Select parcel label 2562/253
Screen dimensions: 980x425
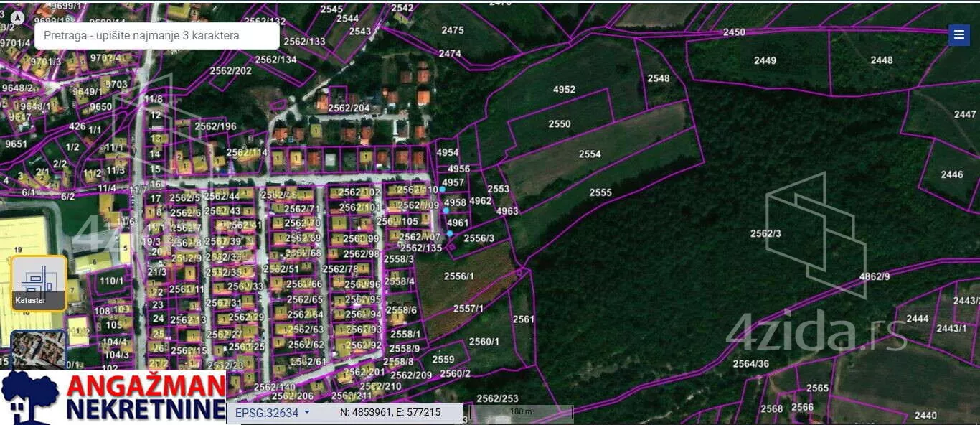497,398
